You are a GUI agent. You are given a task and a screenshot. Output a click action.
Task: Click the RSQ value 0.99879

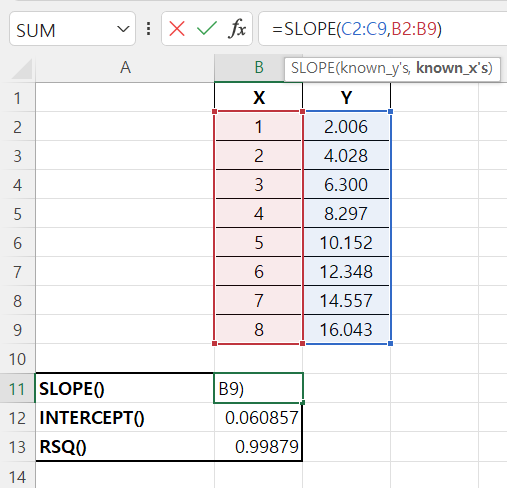(258, 447)
